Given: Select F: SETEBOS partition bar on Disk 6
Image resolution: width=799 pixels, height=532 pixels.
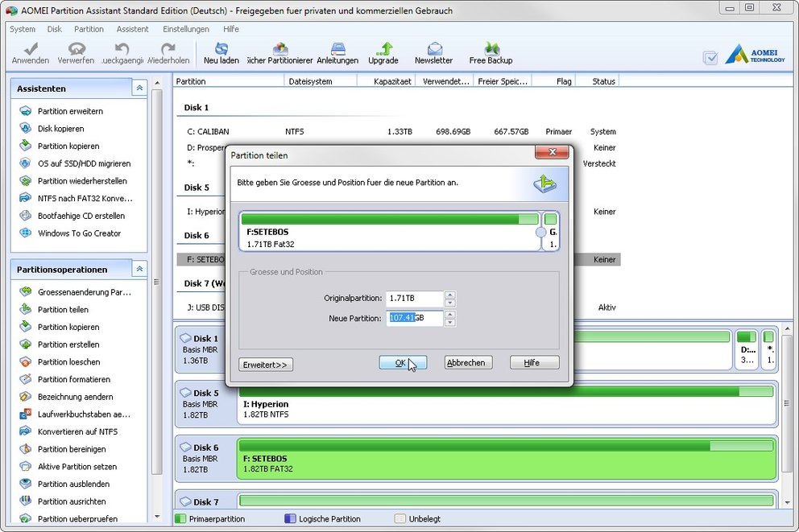Looking at the screenshot, I should (x=507, y=460).
